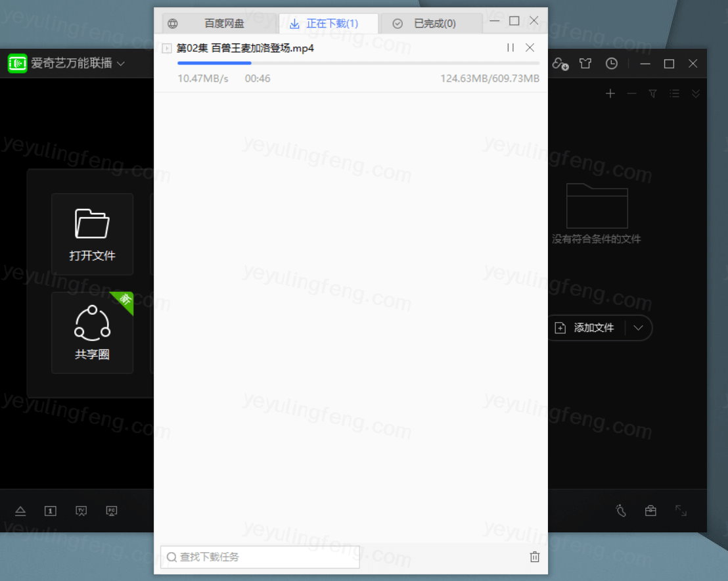Maximize the download manager window
This screenshot has width=728, height=581.
click(514, 21)
